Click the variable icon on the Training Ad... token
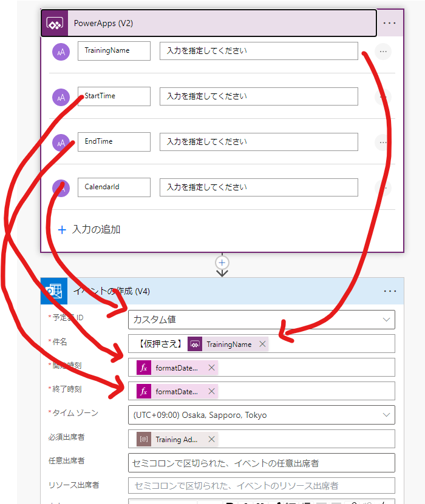Viewport: 425px width, 504px height. click(x=144, y=439)
